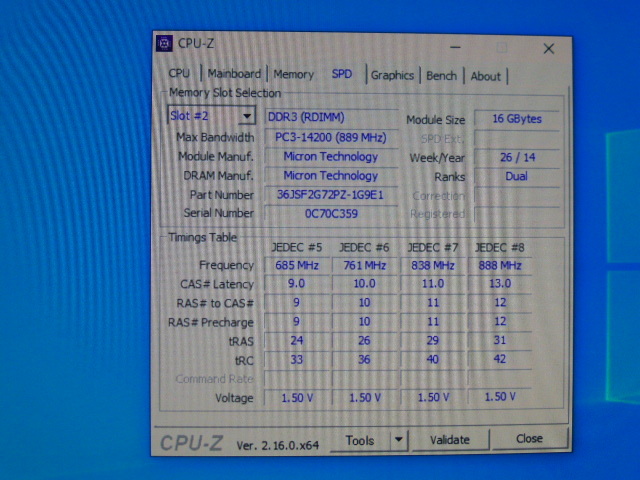
Task: Expand the Tools dropdown arrow
Action: click(398, 440)
